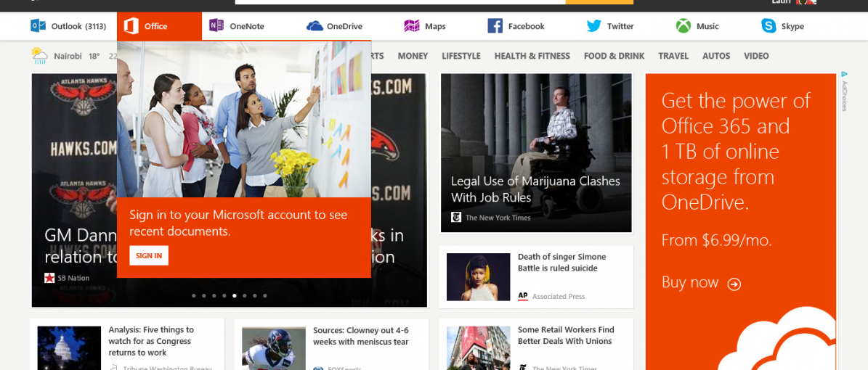Click the arrow circle next to Buy now
The width and height of the screenshot is (868, 370).
[734, 284]
